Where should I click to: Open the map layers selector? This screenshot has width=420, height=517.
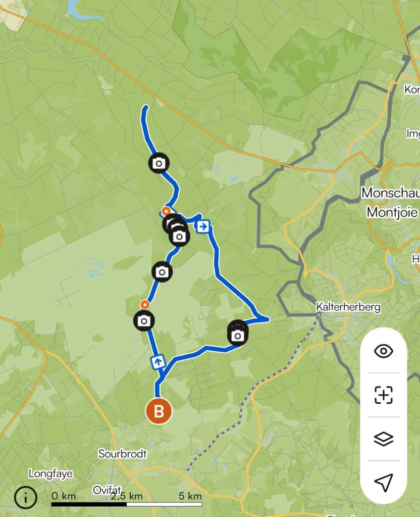coord(384,439)
